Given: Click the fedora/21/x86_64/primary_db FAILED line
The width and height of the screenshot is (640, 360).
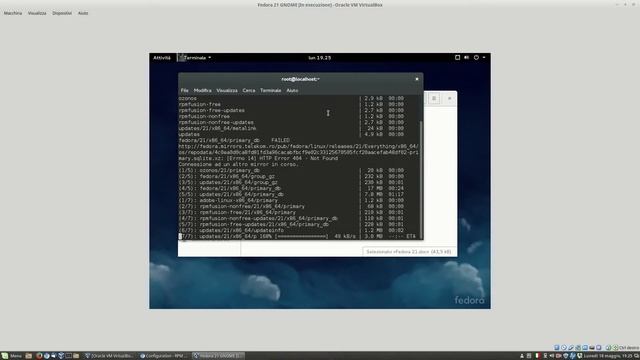Looking at the screenshot, I should 234,140.
